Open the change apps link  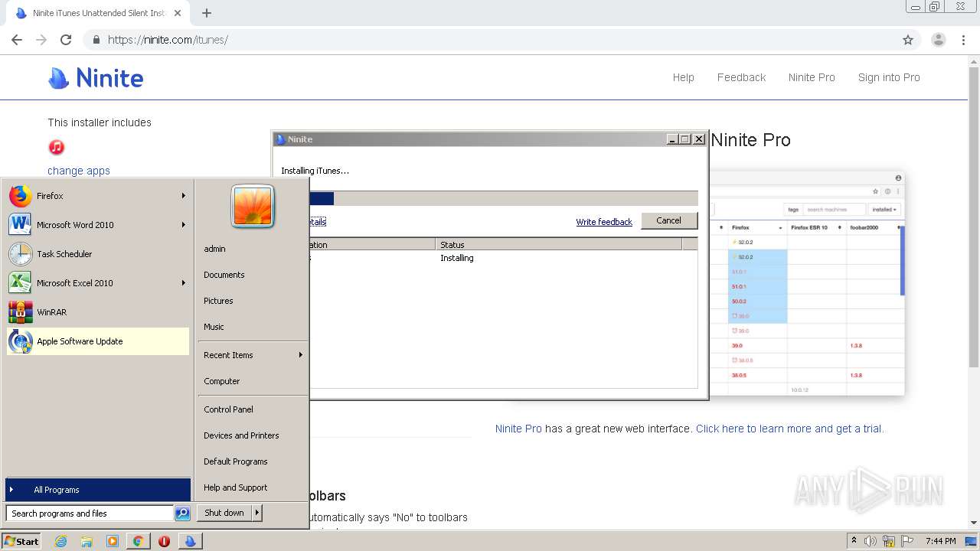point(79,171)
